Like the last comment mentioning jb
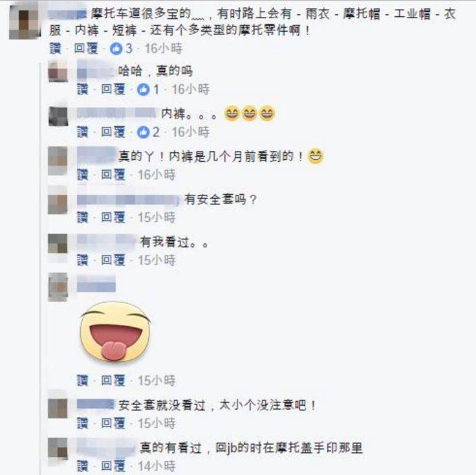 (82, 466)
